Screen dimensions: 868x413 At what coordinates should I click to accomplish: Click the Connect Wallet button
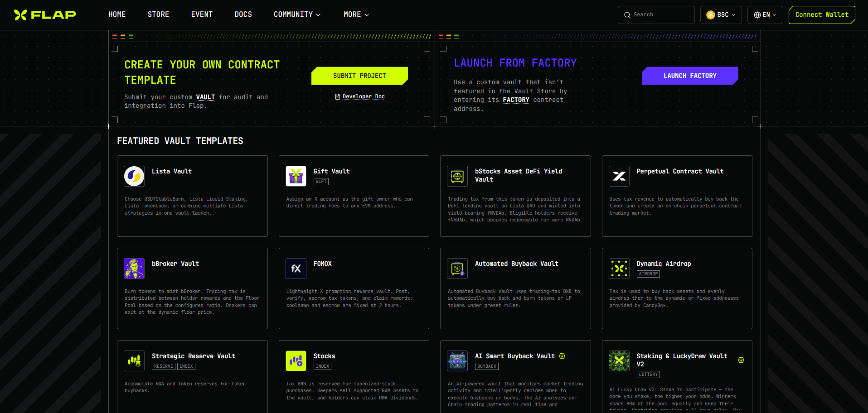pyautogui.click(x=822, y=15)
